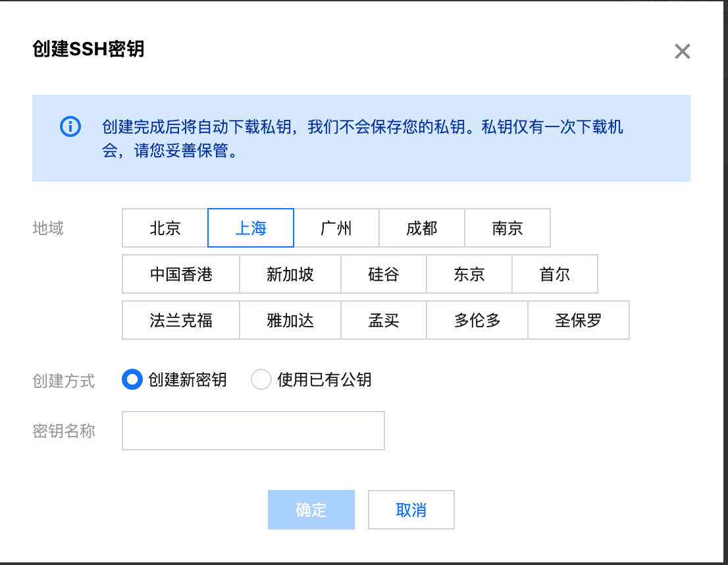Pick 中国香港 region
728x565 pixels.
click(181, 274)
